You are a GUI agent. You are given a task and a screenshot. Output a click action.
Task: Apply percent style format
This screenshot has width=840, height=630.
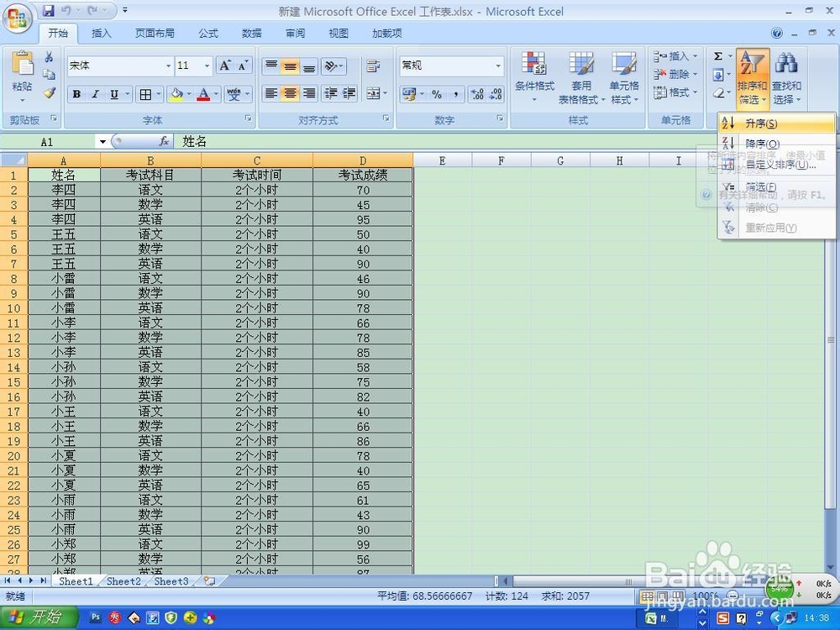tap(437, 95)
